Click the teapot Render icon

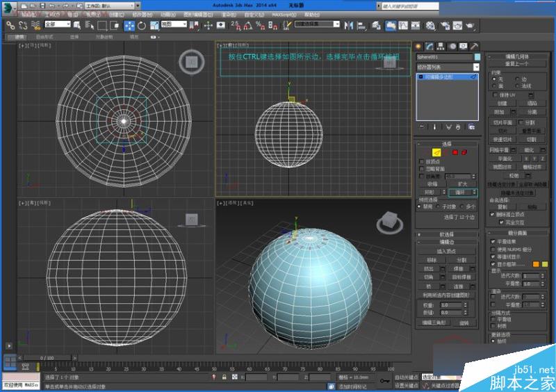471,25
